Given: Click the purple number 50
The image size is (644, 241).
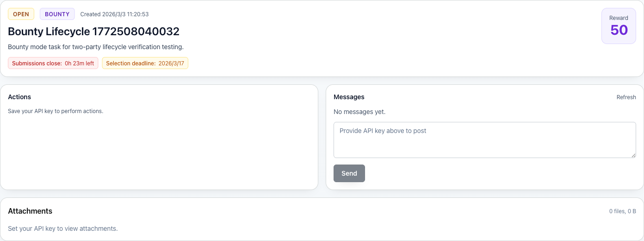Looking at the screenshot, I should click(x=619, y=30).
